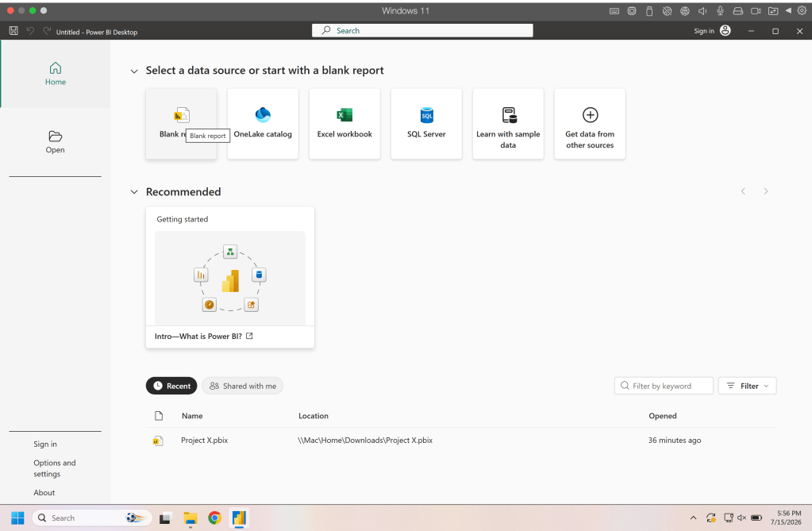This screenshot has width=812, height=531.
Task: Click the user account avatar icon
Action: coord(725,31)
